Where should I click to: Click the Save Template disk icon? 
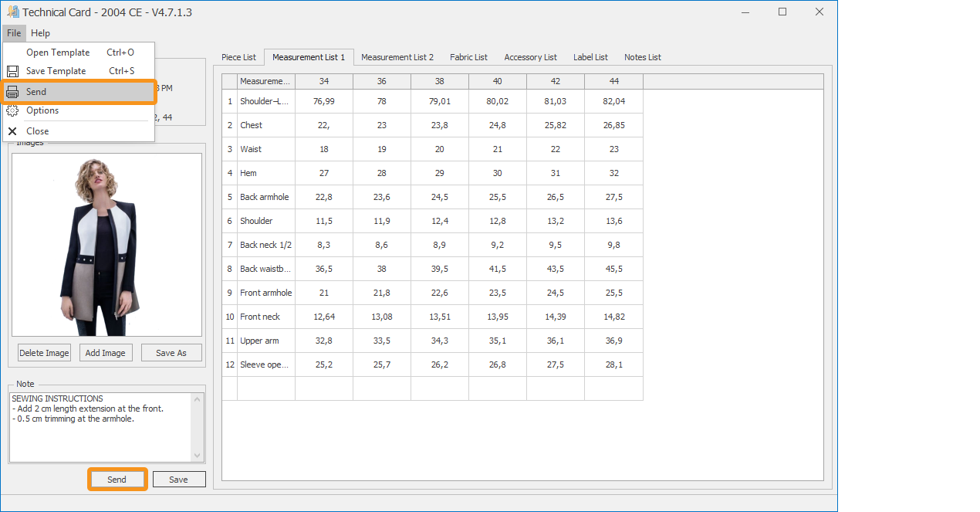click(12, 71)
